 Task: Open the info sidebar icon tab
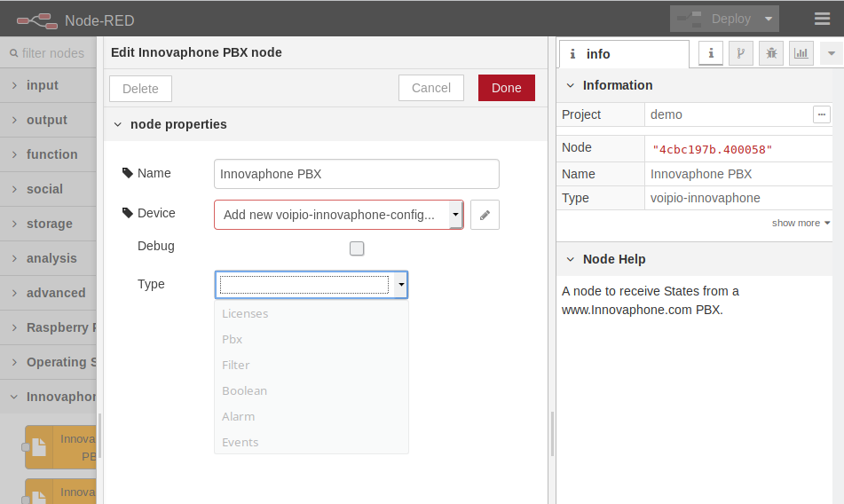click(710, 53)
